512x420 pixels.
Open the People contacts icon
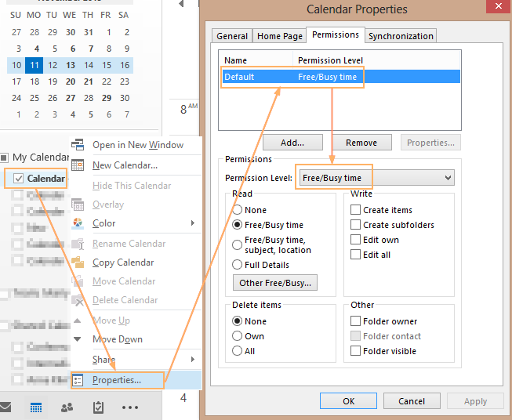tap(67, 407)
